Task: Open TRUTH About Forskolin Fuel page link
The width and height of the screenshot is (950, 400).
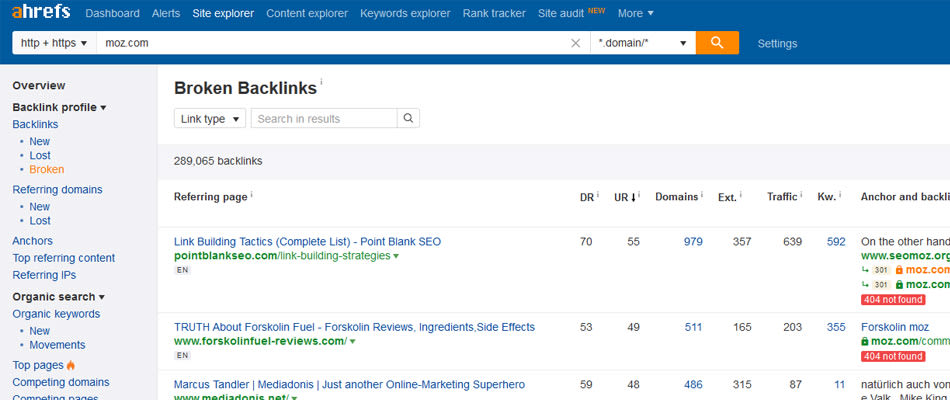Action: [354, 327]
